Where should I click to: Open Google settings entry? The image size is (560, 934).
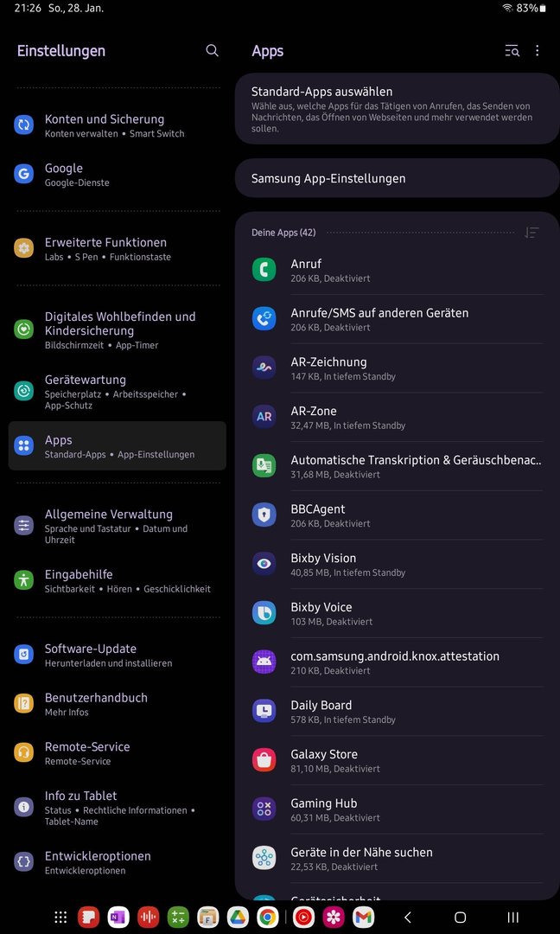(x=118, y=175)
